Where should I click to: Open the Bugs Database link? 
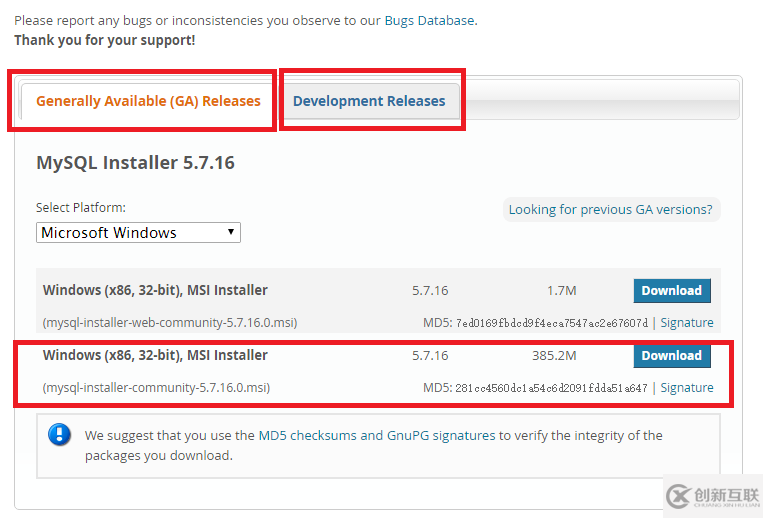click(x=430, y=20)
